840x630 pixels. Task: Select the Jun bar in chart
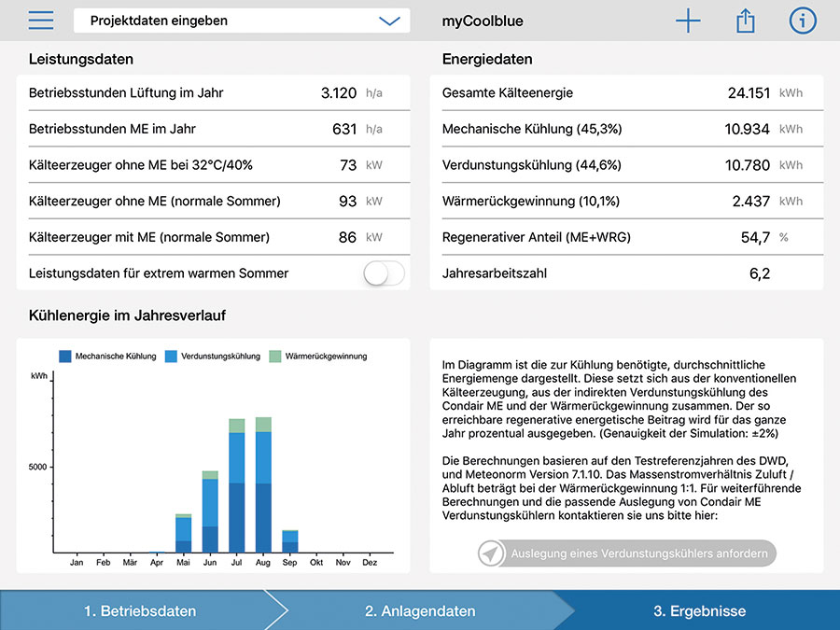pos(210,511)
